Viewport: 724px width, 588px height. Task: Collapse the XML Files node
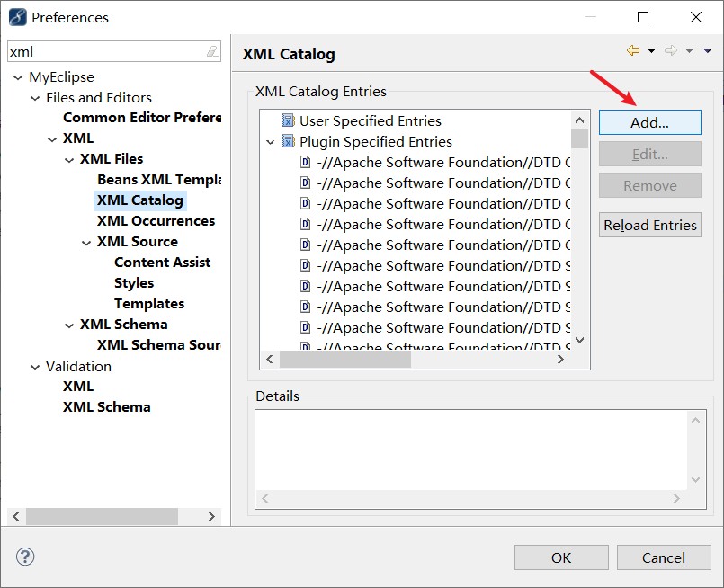(x=69, y=160)
